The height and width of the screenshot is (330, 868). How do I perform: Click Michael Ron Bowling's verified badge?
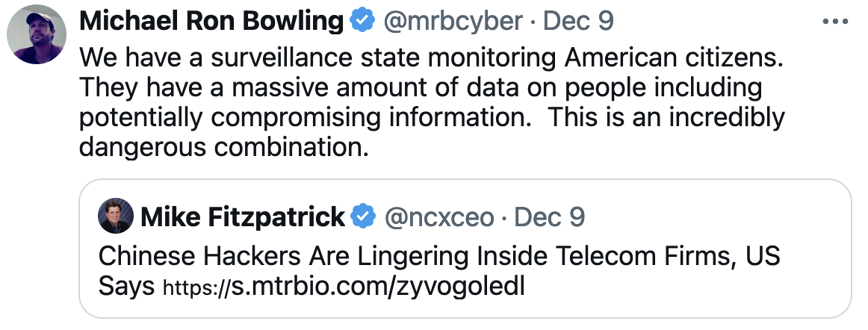tap(362, 22)
